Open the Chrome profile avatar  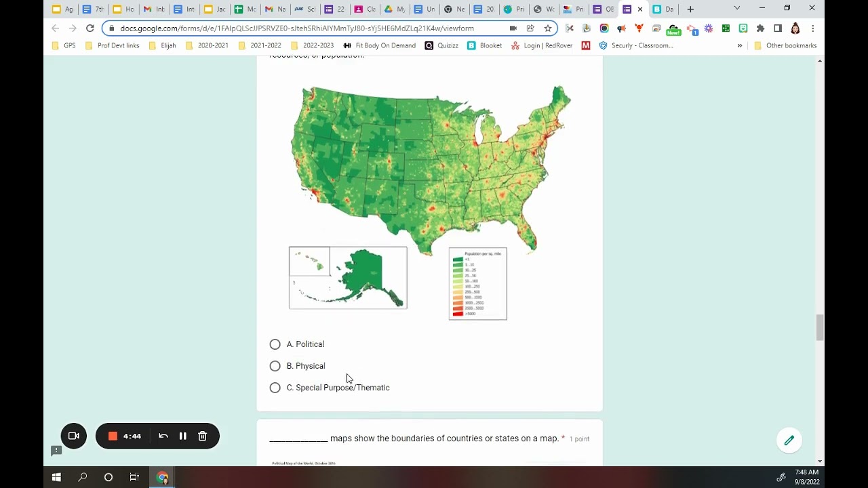pos(795,28)
